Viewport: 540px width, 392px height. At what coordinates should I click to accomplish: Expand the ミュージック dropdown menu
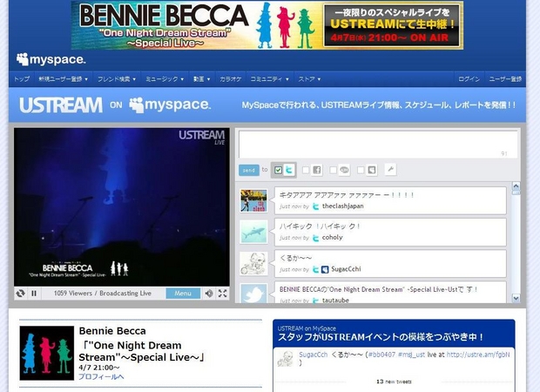(165, 79)
